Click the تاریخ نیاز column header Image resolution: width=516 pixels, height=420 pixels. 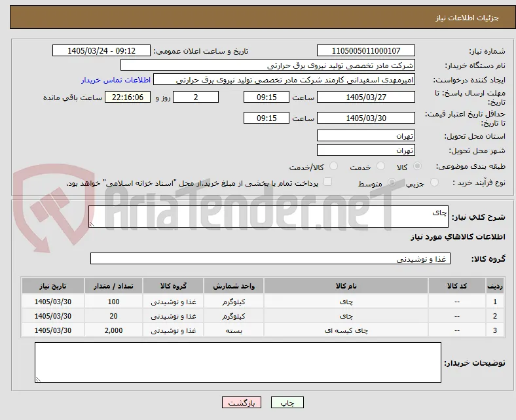pyautogui.click(x=53, y=286)
